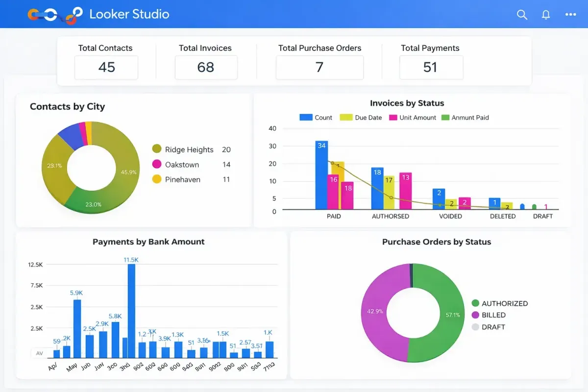This screenshot has width=588, height=392.
Task: Click the 23.1% olive donut segment
Action: tap(55, 167)
